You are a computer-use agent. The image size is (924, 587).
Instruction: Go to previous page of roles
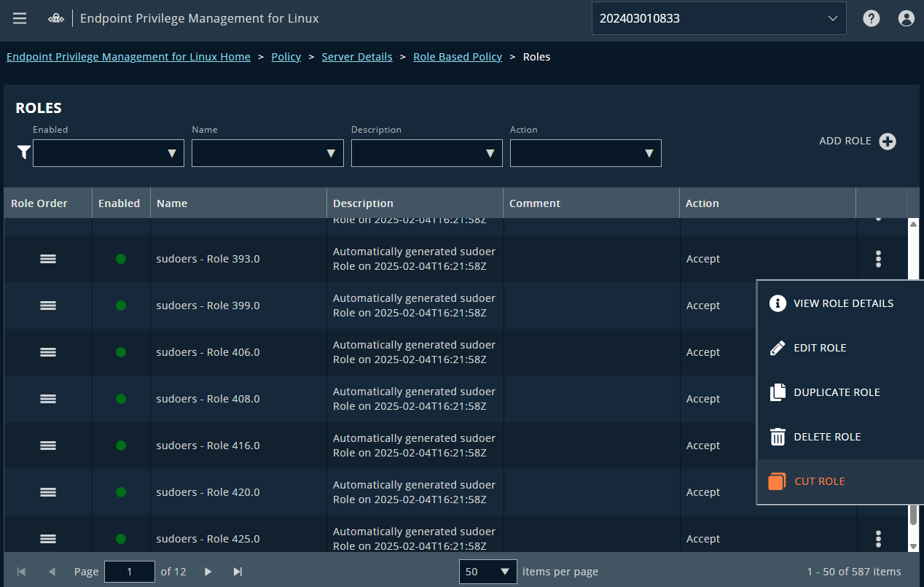(52, 572)
